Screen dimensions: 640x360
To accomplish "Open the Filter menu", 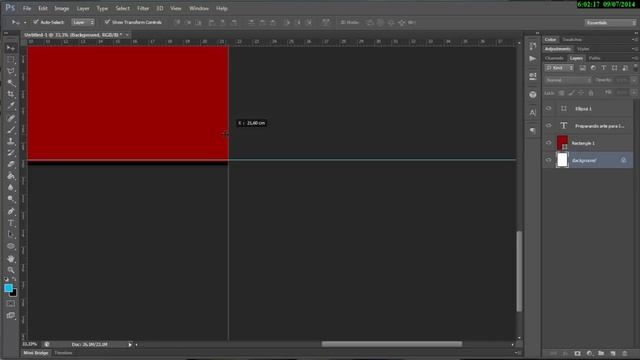I will pos(143,8).
